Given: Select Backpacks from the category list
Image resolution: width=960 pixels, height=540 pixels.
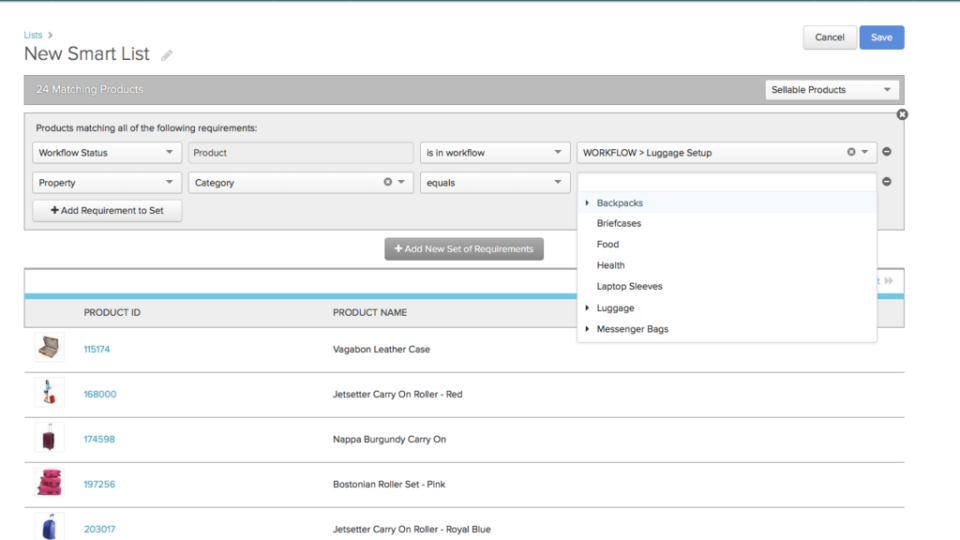Looking at the screenshot, I should pos(620,203).
